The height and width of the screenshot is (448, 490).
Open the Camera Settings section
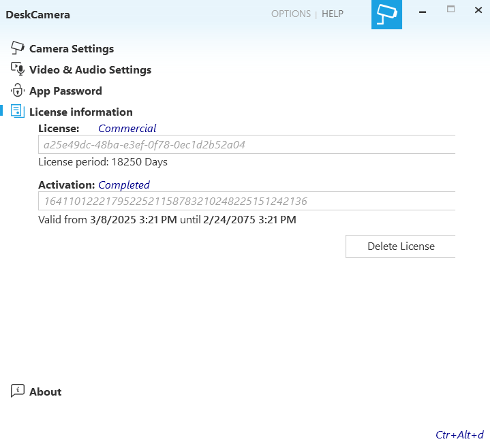[x=72, y=49]
